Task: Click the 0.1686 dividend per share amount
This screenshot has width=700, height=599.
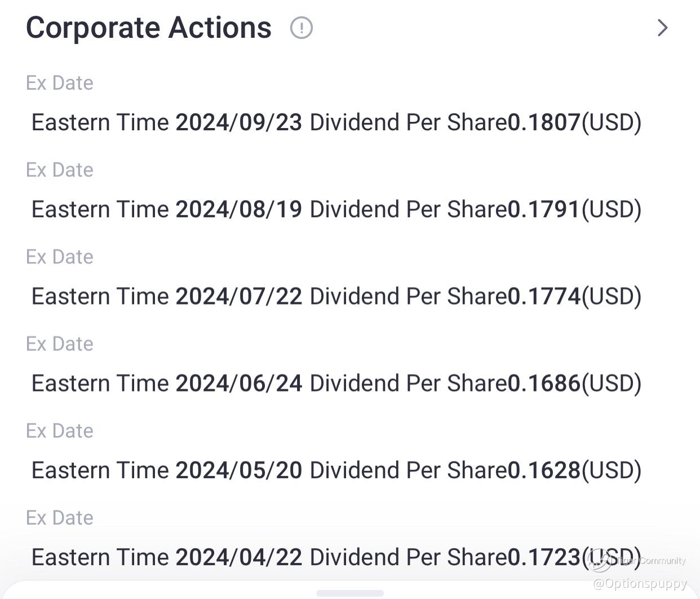Action: [544, 383]
